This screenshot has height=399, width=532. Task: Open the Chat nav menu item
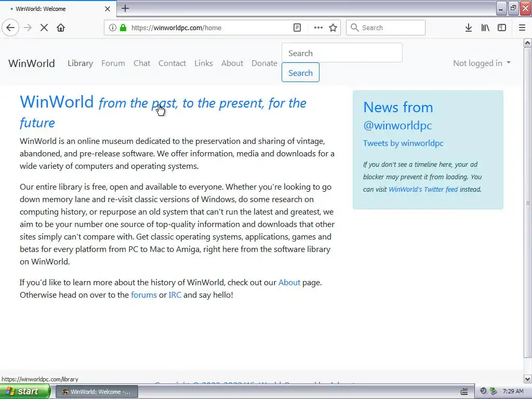click(142, 63)
